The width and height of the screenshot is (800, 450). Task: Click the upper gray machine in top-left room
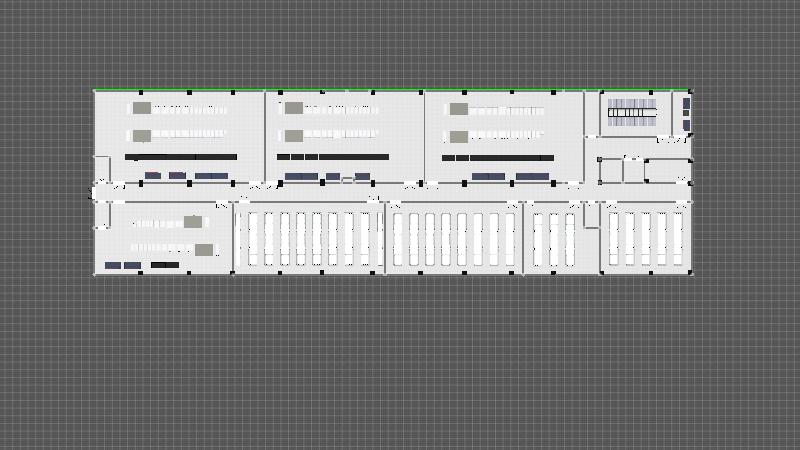tap(142, 107)
